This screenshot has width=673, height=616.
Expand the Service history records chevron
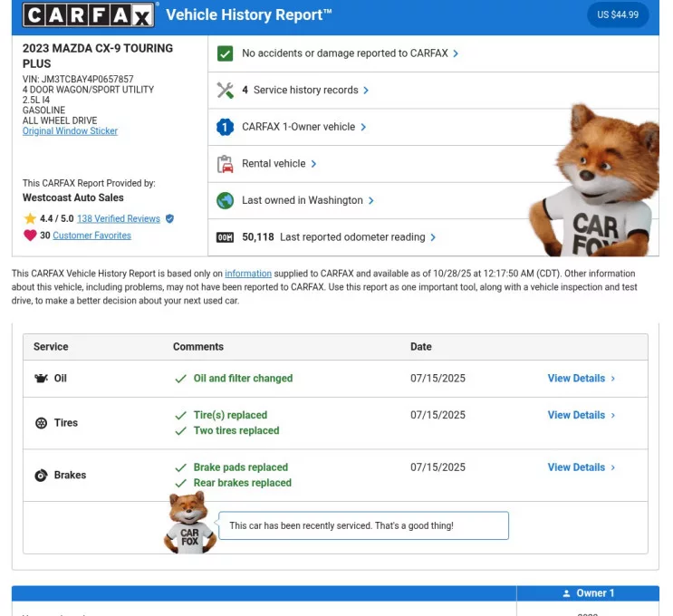pos(366,91)
